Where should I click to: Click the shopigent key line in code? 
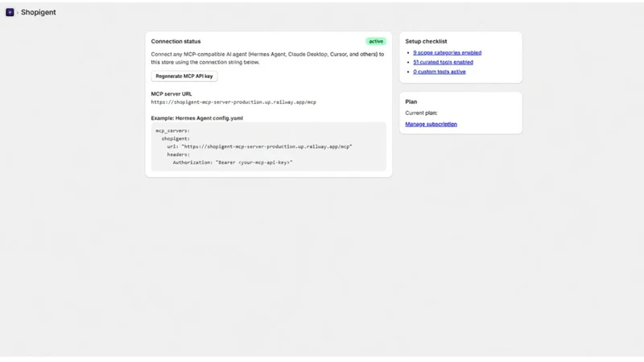175,138
